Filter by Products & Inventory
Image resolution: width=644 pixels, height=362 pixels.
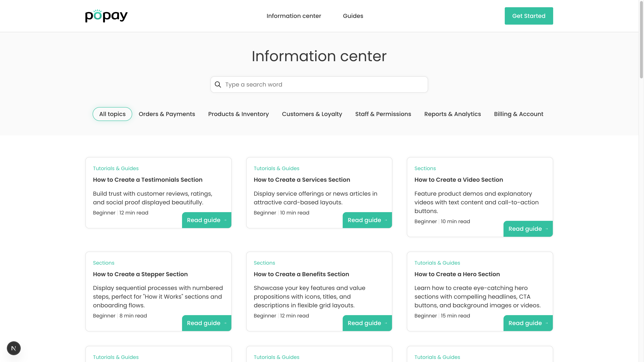point(238,114)
